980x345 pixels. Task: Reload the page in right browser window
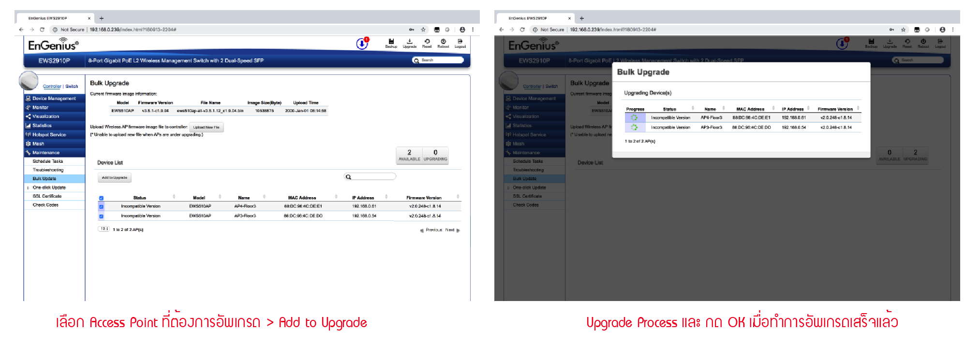tap(522, 29)
